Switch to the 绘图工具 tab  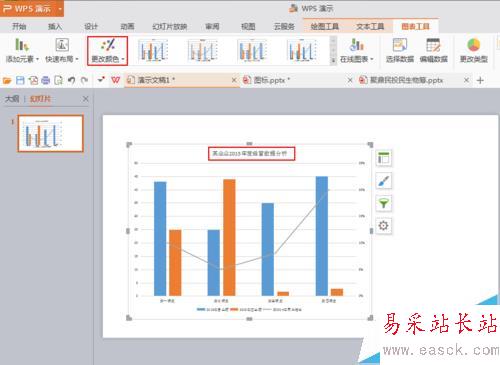pos(324,26)
